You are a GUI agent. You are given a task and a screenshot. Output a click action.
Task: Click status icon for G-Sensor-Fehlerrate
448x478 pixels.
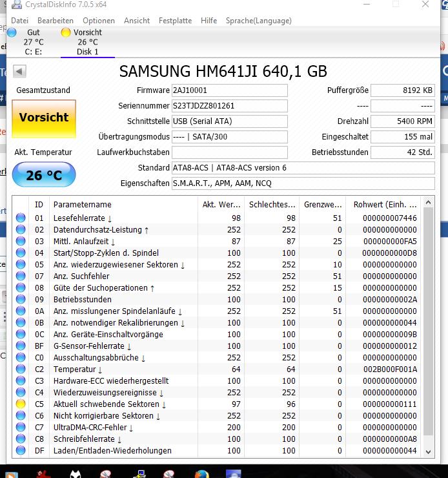[21, 346]
